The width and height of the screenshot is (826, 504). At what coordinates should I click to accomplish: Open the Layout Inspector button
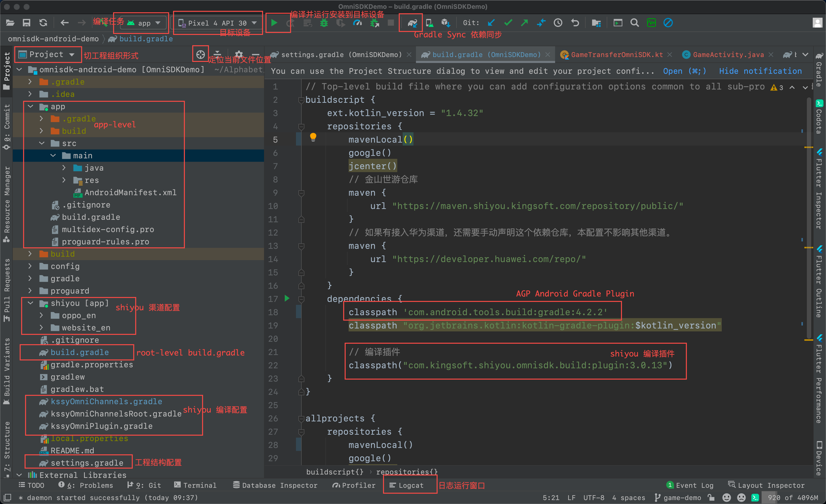coord(766,485)
